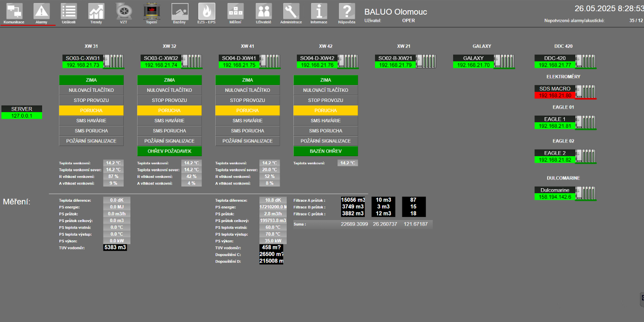644x322 pixels.
Task: Open the Alarmy warning icon
Action: tap(42, 11)
